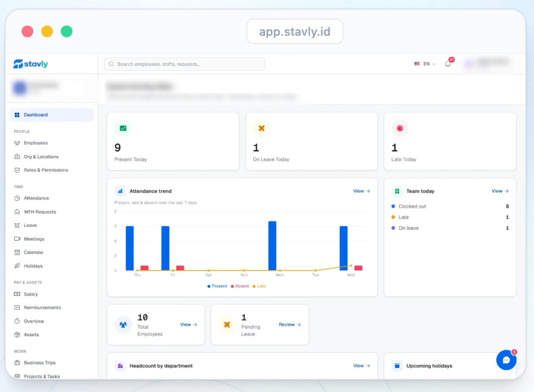
Task: Click the Headcount by department icon
Action: coord(120,366)
